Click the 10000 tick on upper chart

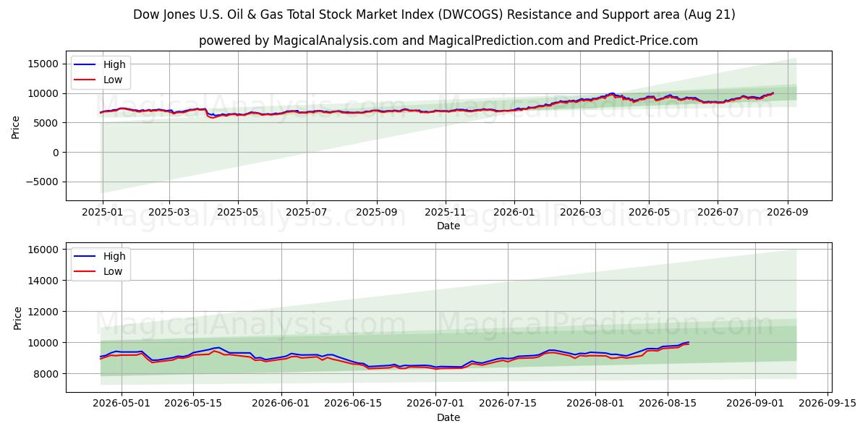[45, 93]
